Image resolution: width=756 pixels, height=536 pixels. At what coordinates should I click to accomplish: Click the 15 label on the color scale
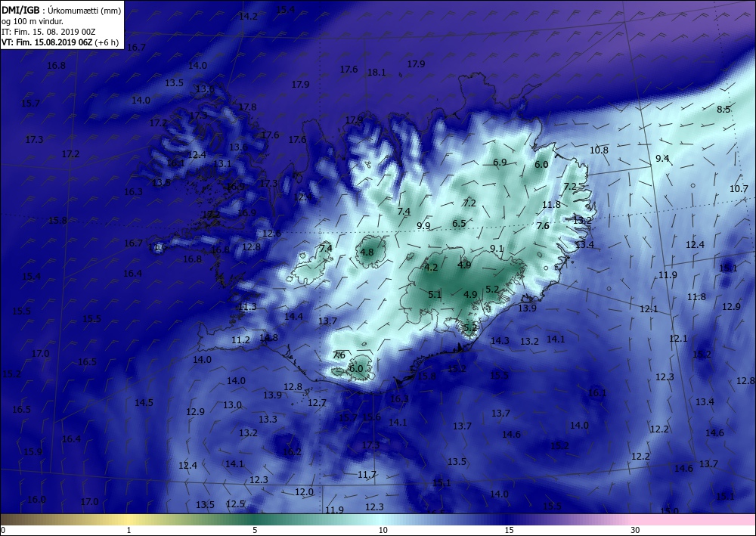[x=509, y=531]
